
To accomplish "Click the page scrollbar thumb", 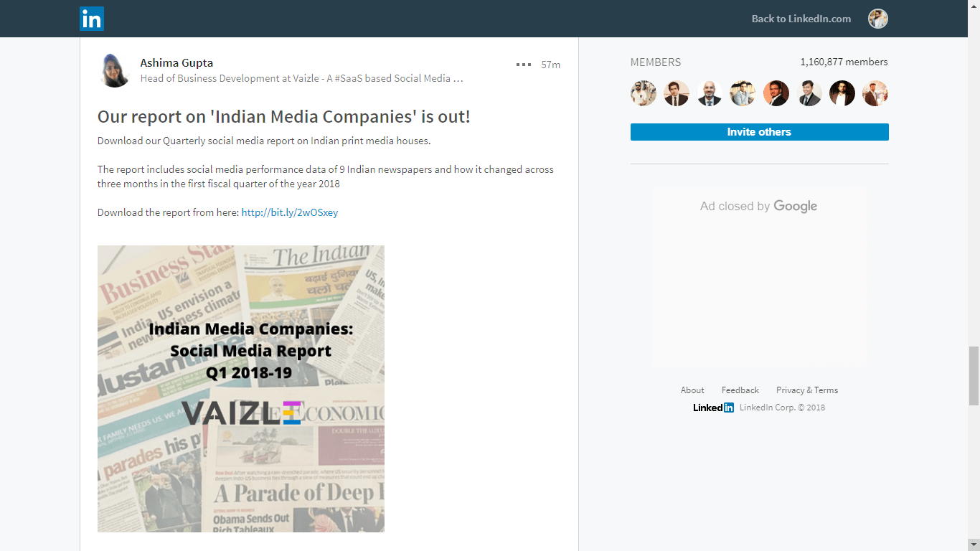I will tap(974, 376).
